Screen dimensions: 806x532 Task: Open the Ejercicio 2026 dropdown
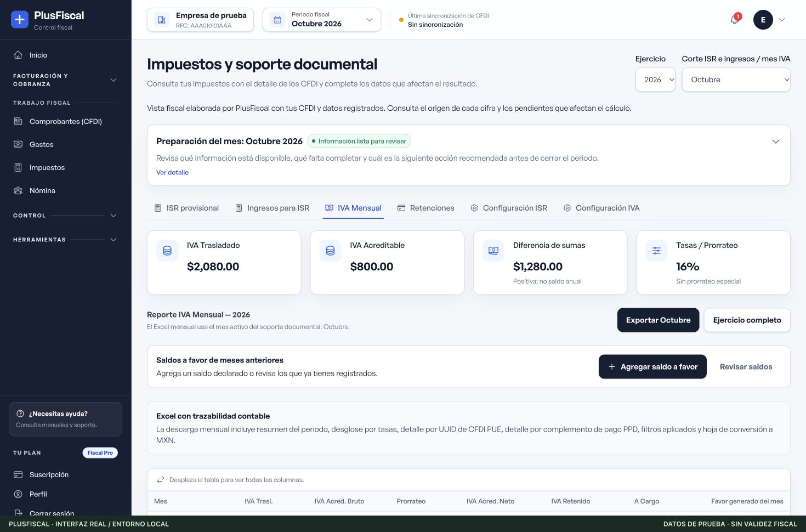pyautogui.click(x=655, y=80)
